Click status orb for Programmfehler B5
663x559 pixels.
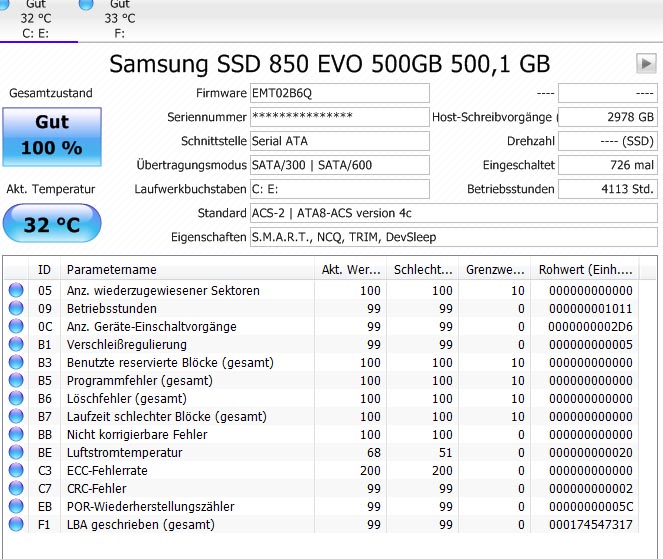(16, 381)
